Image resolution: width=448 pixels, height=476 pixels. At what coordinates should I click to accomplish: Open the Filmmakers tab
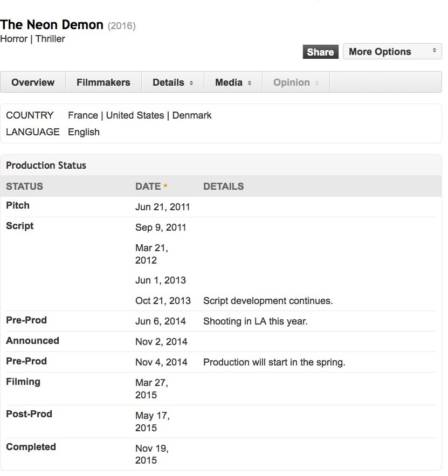pos(104,82)
